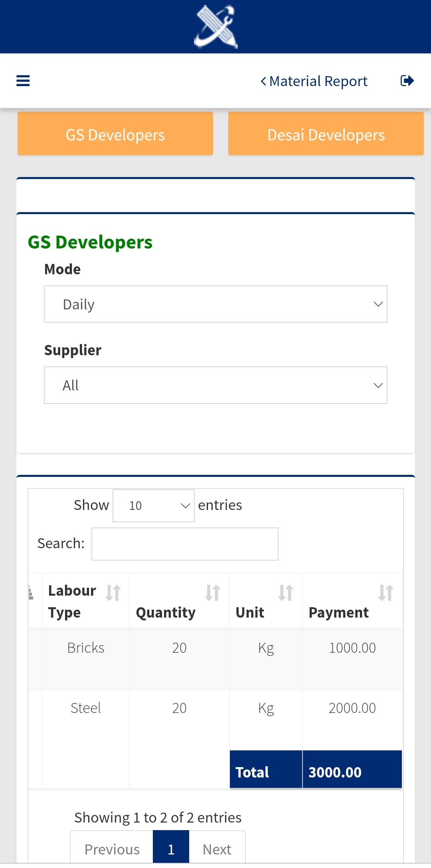Go to Previous page
This screenshot has height=868, width=431.
click(112, 849)
